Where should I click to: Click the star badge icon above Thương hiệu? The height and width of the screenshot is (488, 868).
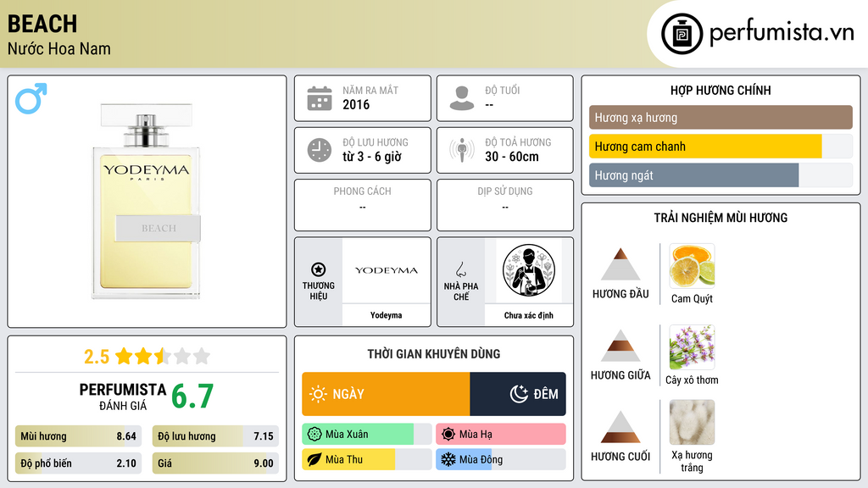pyautogui.click(x=319, y=269)
